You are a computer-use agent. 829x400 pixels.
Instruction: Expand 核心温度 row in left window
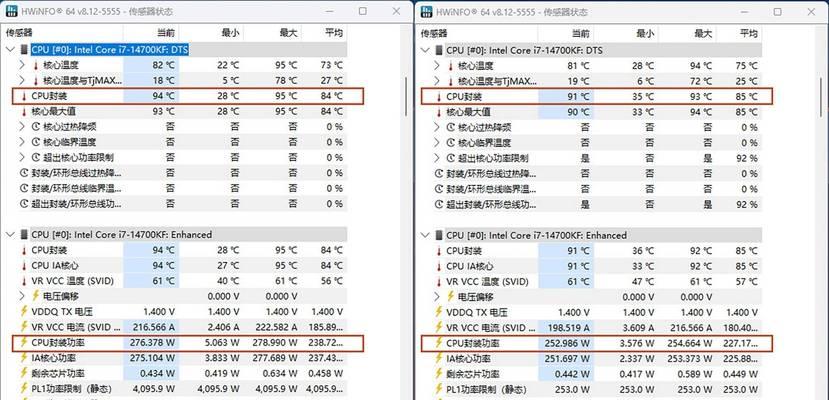[x=22, y=66]
